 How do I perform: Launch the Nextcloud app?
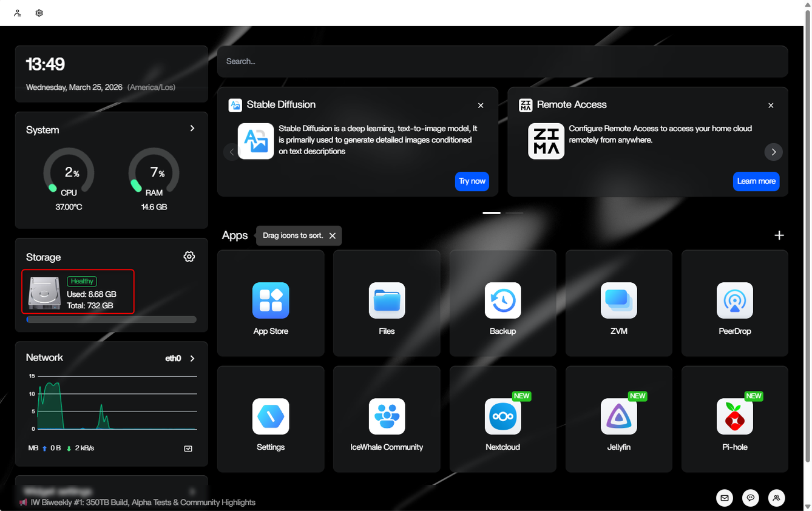coord(503,416)
